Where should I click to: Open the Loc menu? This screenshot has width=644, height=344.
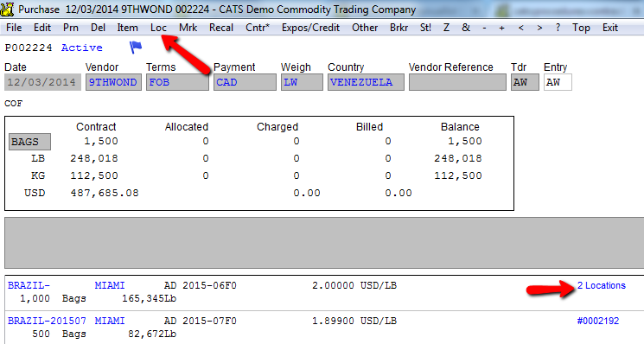tap(158, 28)
